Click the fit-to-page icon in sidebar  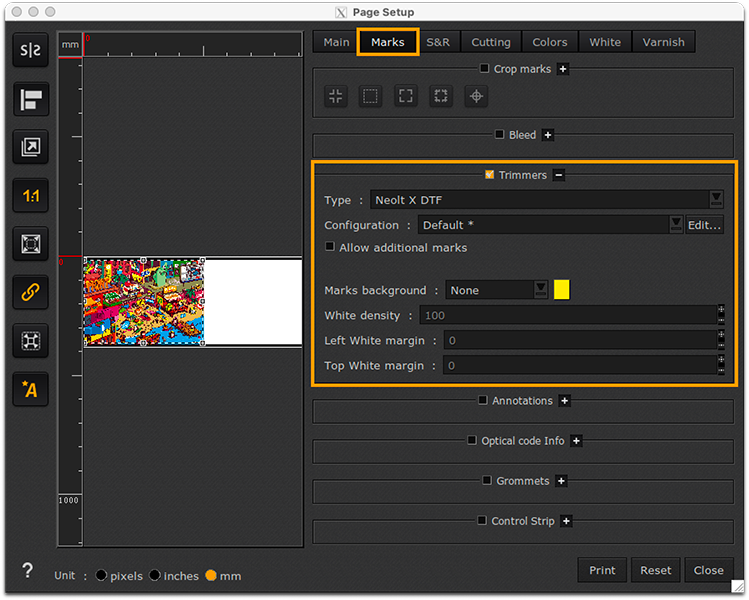31,244
